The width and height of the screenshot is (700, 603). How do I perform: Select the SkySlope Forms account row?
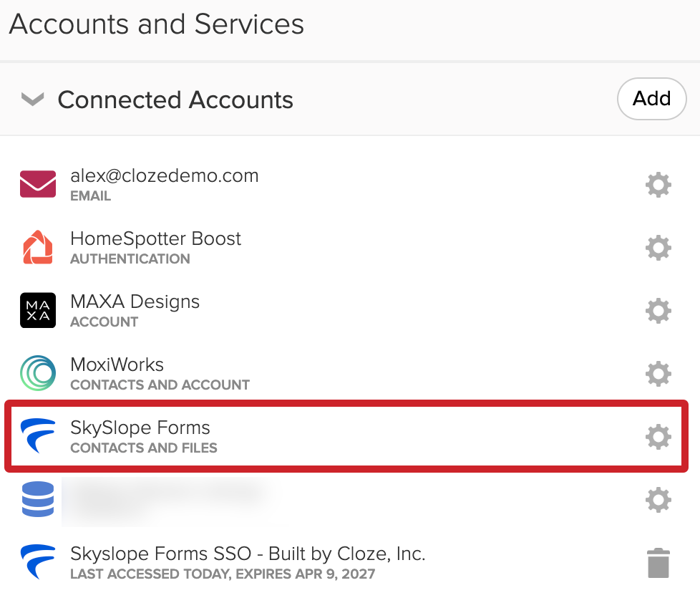pyautogui.click(x=140, y=428)
